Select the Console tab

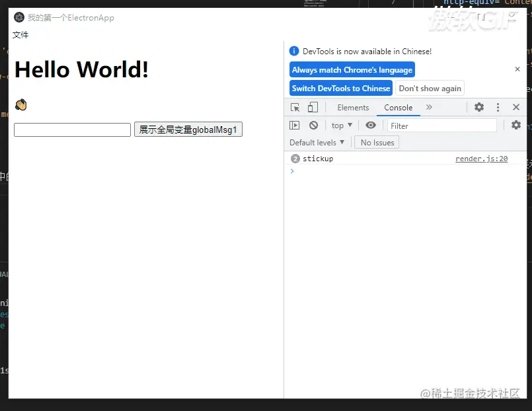pyautogui.click(x=399, y=108)
